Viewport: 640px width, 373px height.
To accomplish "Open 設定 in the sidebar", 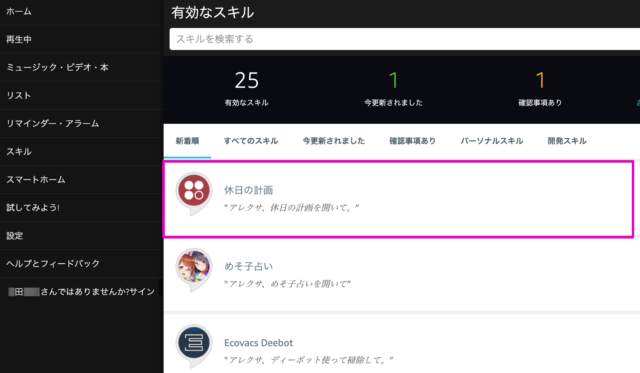I will pos(14,235).
